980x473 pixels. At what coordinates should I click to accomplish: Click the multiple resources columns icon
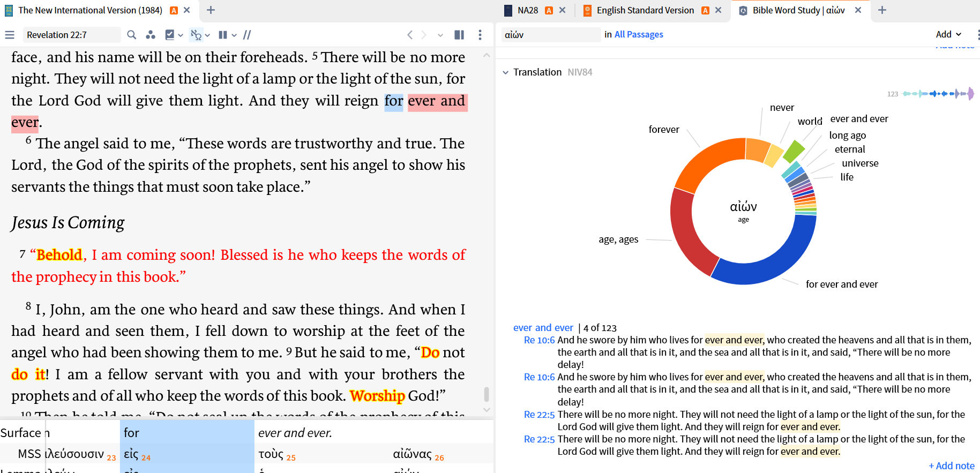tap(223, 35)
